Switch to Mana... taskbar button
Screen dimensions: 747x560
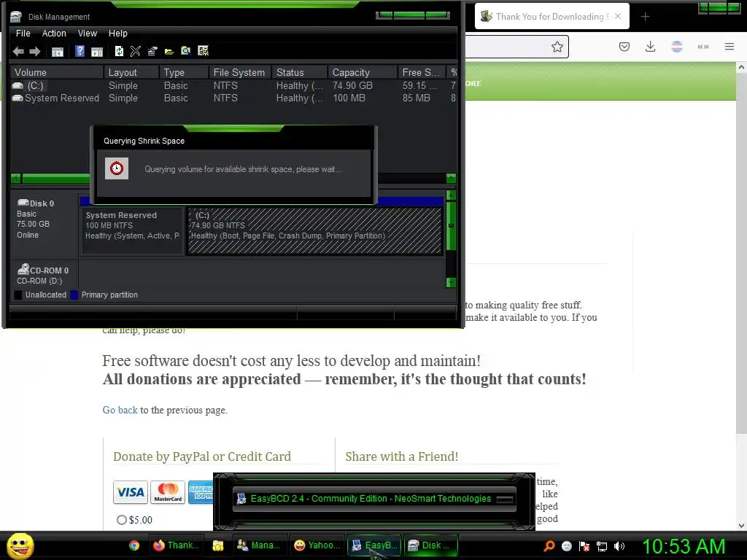pyautogui.click(x=259, y=545)
